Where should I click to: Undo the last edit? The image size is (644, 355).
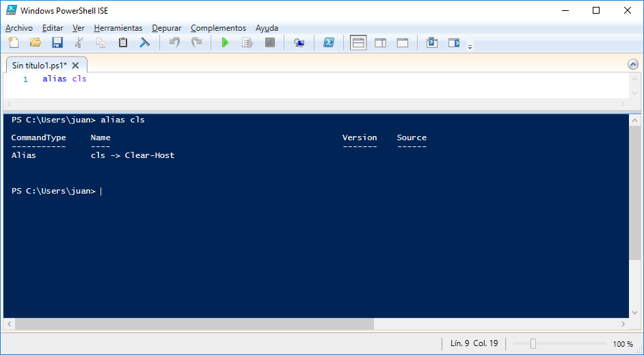click(x=175, y=42)
